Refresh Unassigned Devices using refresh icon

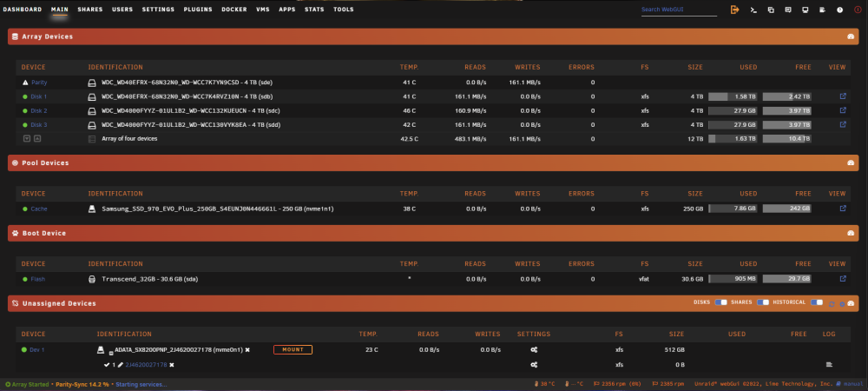coord(832,303)
